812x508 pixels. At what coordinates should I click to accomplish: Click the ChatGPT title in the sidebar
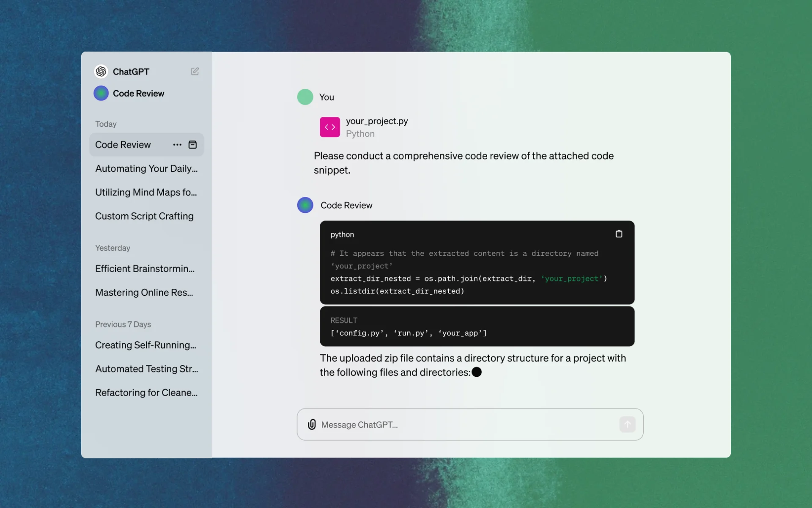click(x=131, y=72)
